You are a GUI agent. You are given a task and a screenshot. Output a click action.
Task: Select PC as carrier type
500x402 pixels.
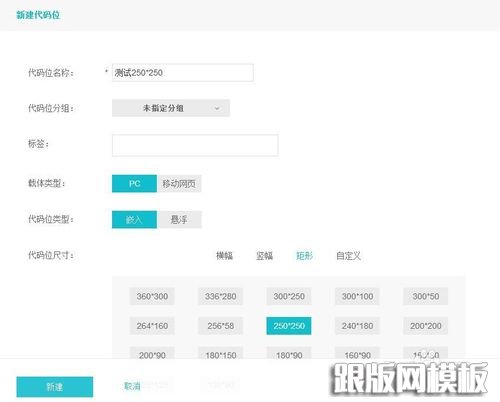pyautogui.click(x=134, y=184)
